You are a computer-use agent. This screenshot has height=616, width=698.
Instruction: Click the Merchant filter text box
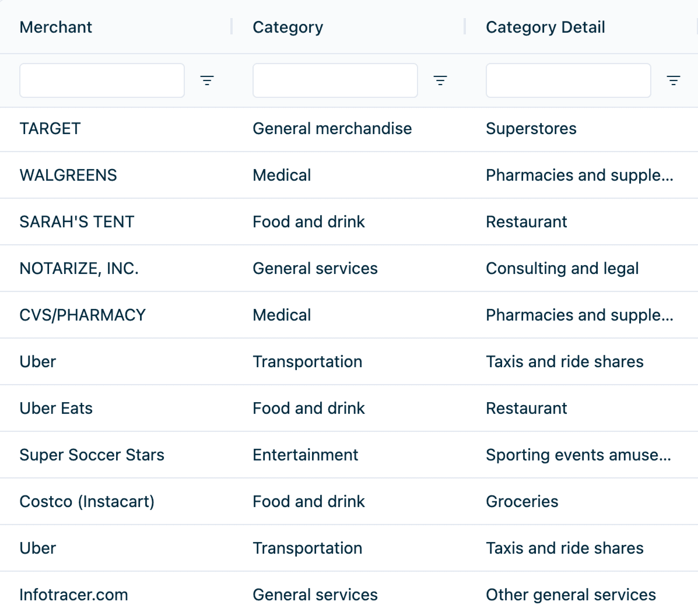[102, 80]
